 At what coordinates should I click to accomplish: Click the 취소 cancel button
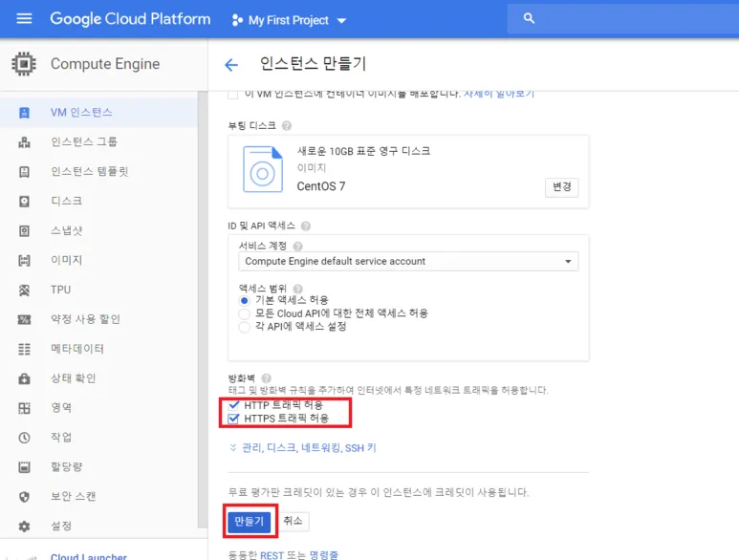(x=293, y=521)
